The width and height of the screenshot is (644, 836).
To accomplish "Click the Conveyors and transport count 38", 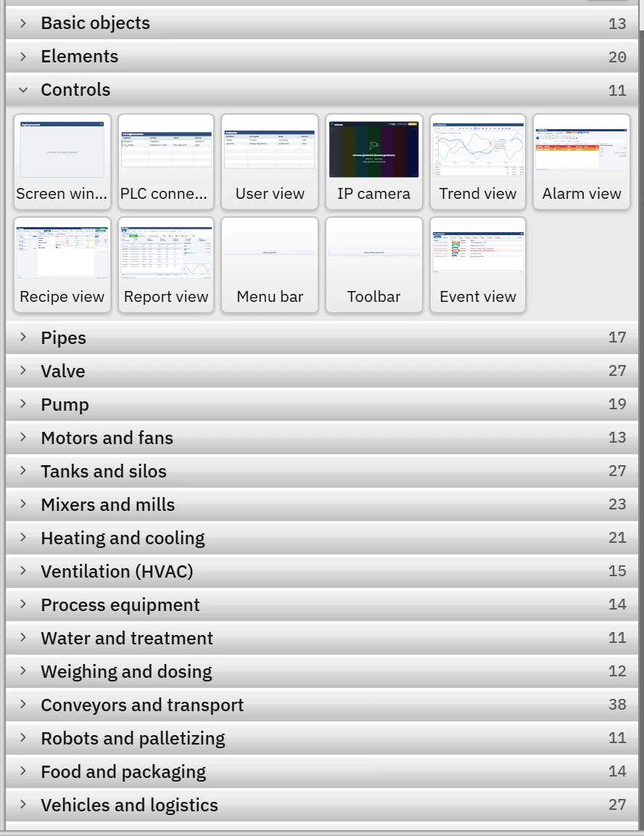I will coord(617,705).
